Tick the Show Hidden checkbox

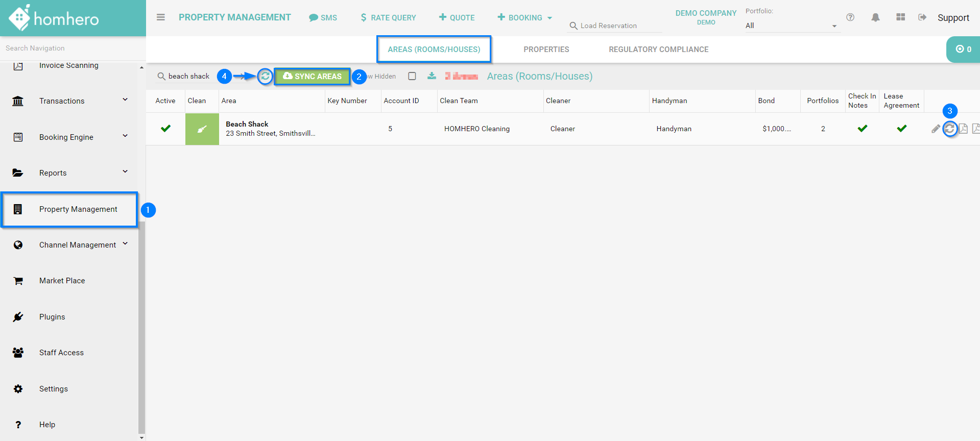click(412, 76)
